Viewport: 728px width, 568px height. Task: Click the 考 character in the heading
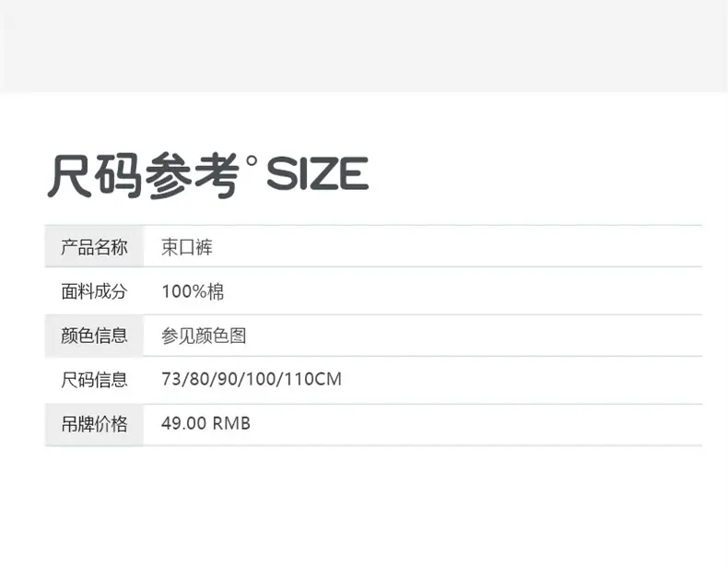click(217, 176)
